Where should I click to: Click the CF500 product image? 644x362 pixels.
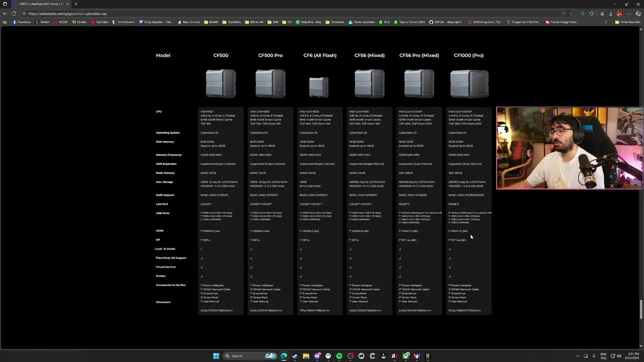221,83
